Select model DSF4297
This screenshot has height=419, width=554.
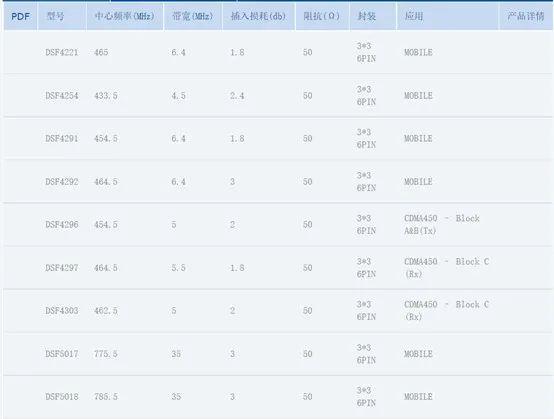[62, 268]
